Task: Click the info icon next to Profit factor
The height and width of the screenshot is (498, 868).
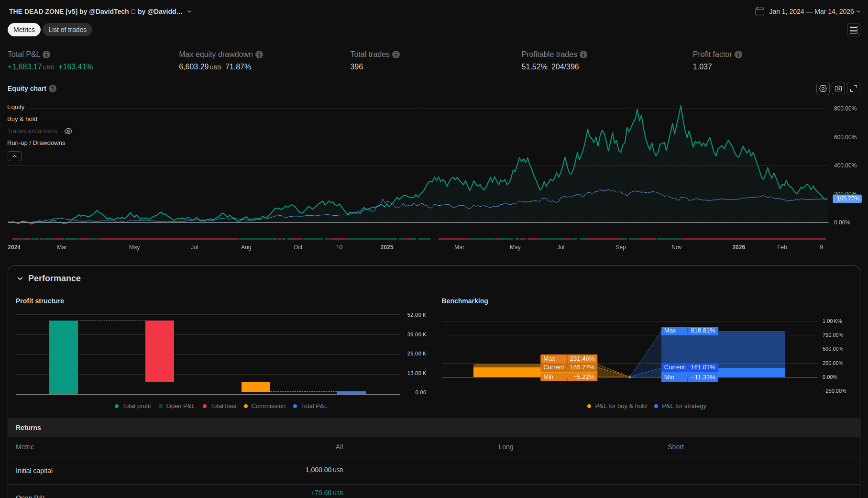Action: 738,55
